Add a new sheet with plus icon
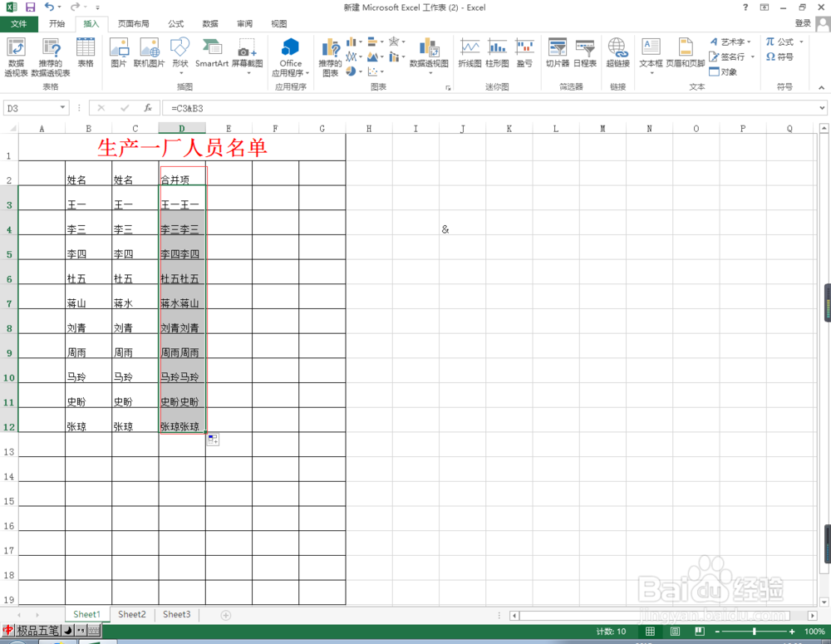 pyautogui.click(x=226, y=615)
